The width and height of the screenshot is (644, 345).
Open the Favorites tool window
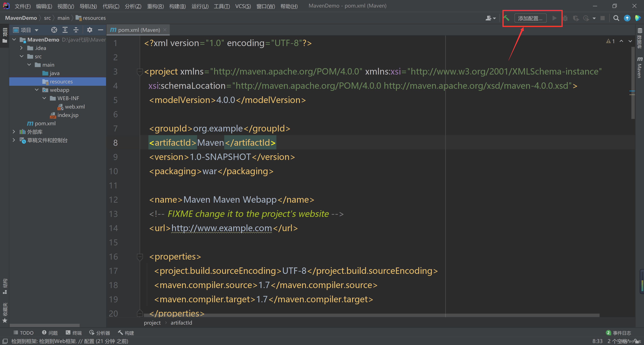pos(5,313)
